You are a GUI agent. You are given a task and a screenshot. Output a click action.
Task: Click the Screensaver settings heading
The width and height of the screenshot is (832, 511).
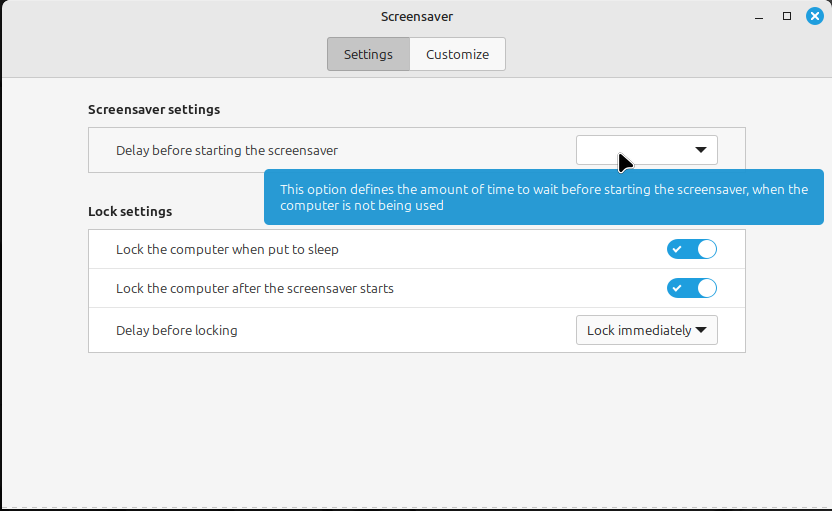(154, 109)
